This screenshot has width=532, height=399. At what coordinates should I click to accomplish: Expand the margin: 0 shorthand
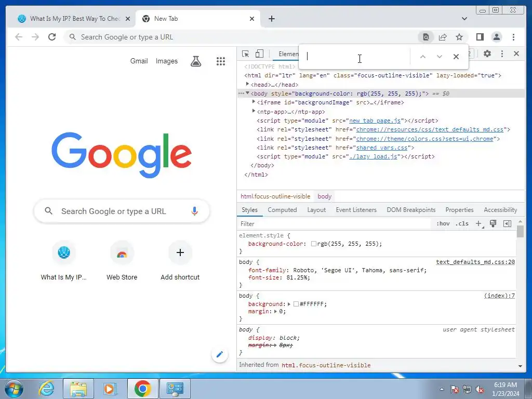point(275,311)
